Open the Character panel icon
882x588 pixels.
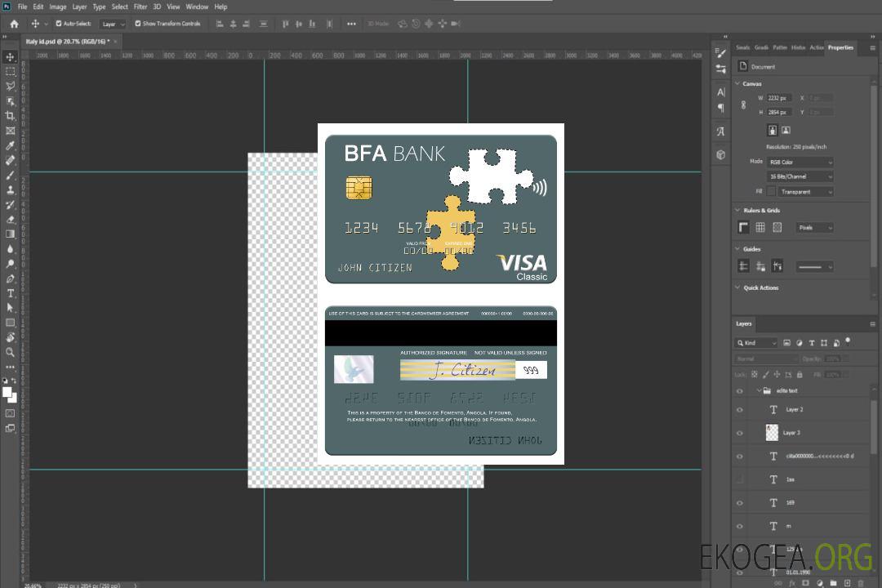(x=720, y=91)
